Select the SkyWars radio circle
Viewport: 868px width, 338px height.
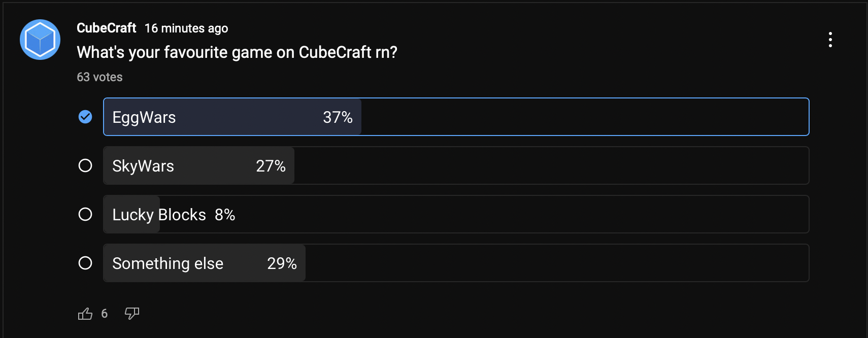85,165
